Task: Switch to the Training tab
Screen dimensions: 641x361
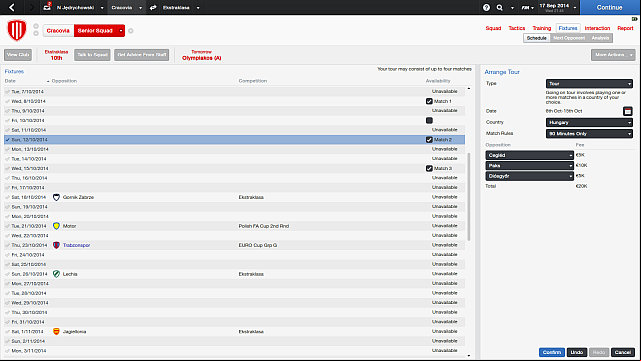Action: (542, 28)
